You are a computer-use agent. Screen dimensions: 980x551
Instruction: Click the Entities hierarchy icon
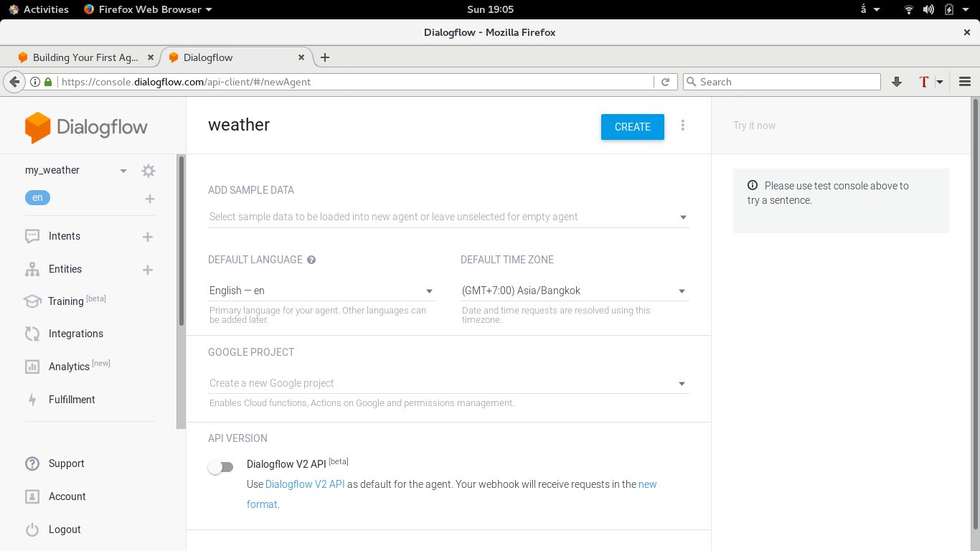(x=32, y=269)
